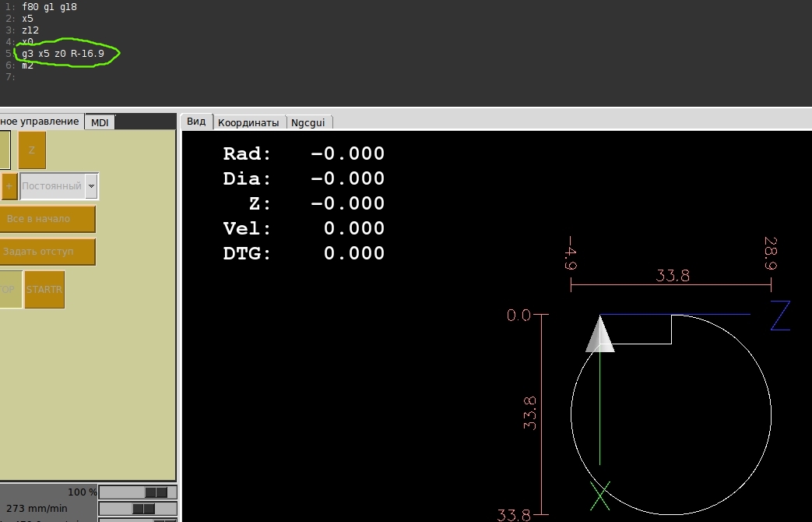Click the DTG distance-to-go readout
The image size is (812, 522).
[354, 253]
